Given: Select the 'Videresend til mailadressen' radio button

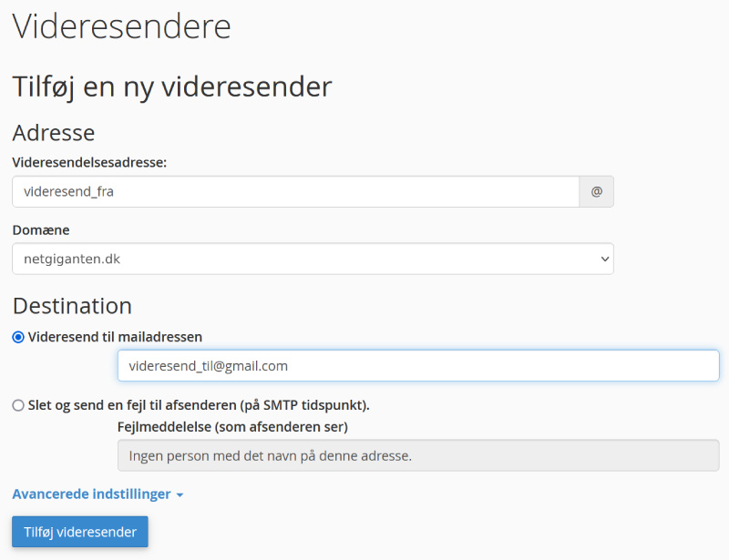Looking at the screenshot, I should click(18, 337).
